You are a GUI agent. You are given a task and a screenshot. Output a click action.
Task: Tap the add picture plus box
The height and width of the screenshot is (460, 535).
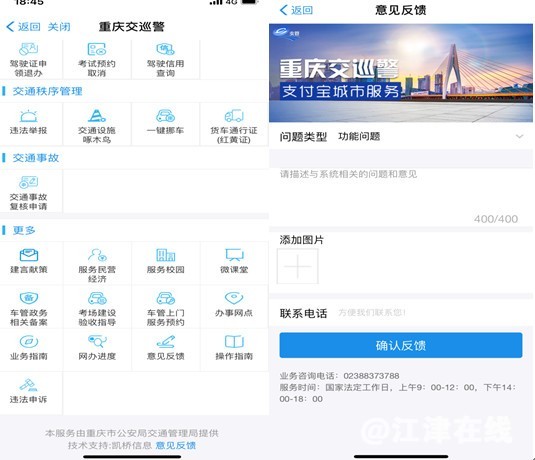point(298,266)
